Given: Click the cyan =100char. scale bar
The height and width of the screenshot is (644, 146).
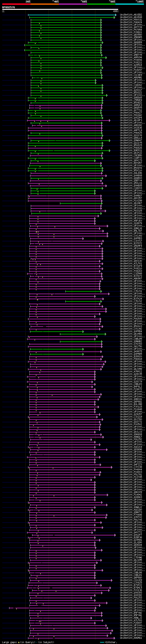Looking at the screenshot, I should click(x=102, y=642).
